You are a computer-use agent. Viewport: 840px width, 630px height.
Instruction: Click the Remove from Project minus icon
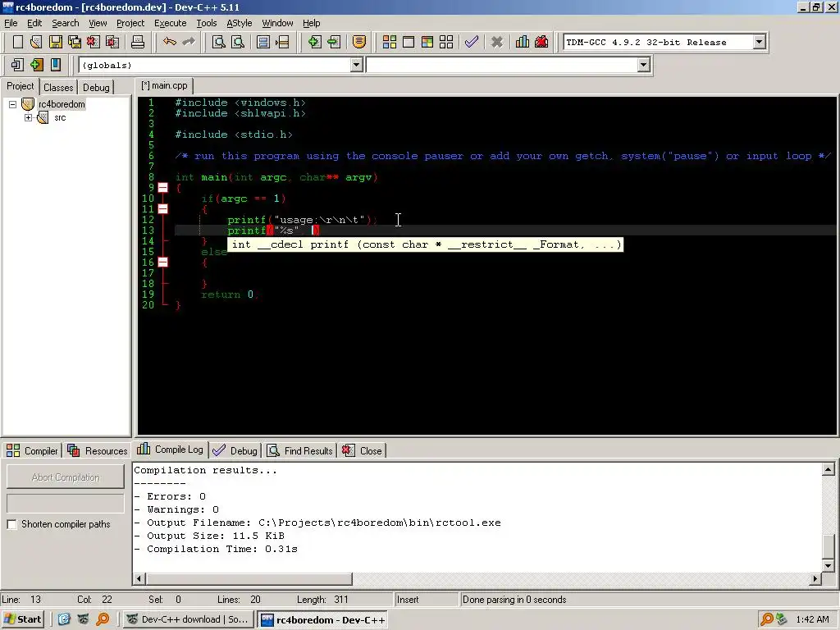pos(334,42)
